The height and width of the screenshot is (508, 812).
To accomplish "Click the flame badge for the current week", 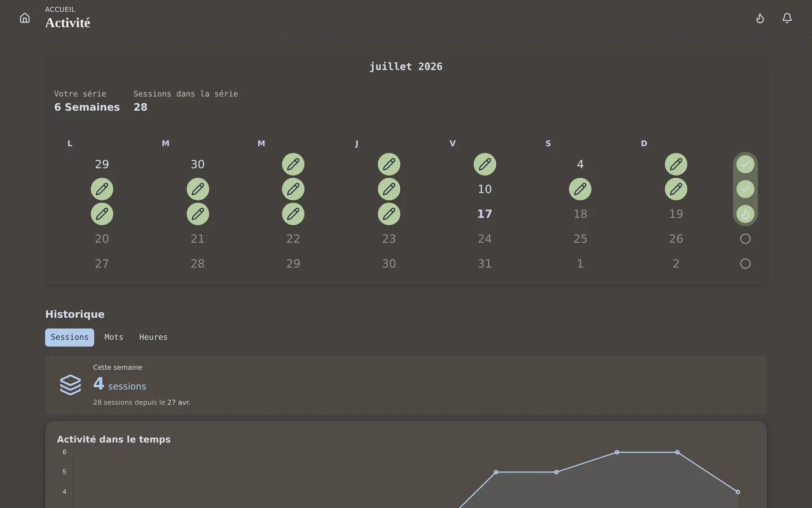I will click(x=745, y=214).
